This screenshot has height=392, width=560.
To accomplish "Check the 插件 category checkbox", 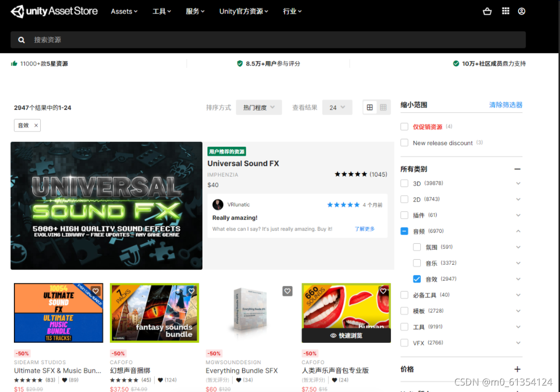I will coord(404,215).
